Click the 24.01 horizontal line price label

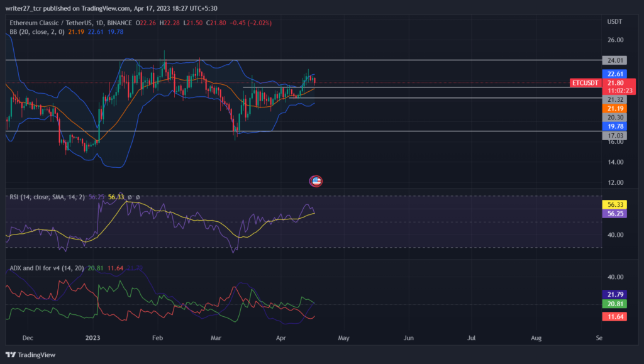tap(614, 60)
